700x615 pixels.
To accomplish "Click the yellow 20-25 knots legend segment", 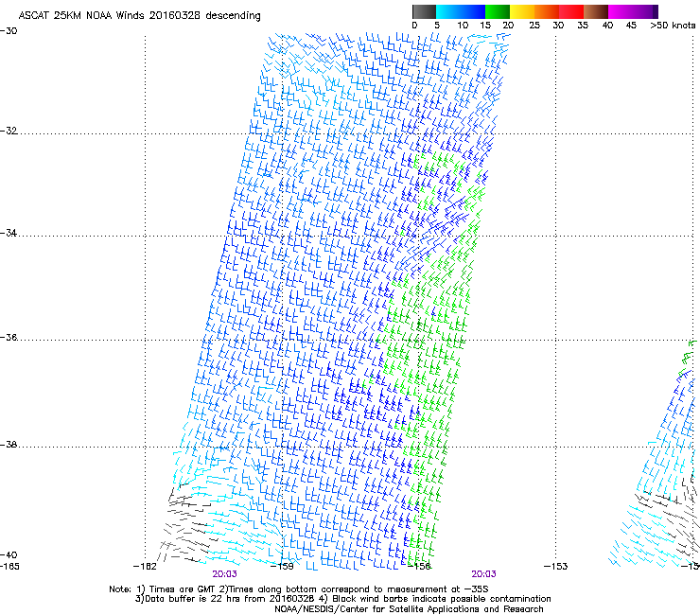I will pyautogui.click(x=522, y=11).
